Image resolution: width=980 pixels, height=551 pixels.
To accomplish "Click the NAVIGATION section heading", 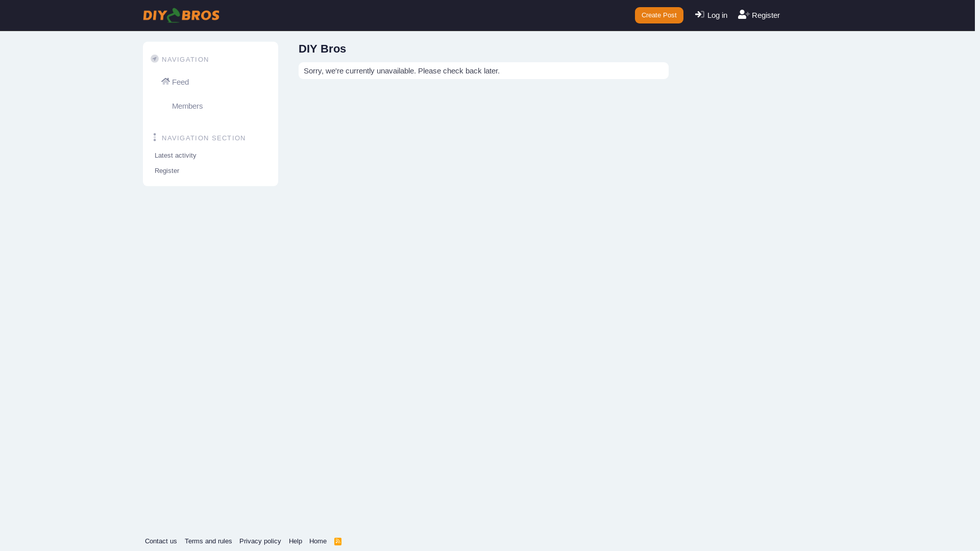I will click(185, 60).
